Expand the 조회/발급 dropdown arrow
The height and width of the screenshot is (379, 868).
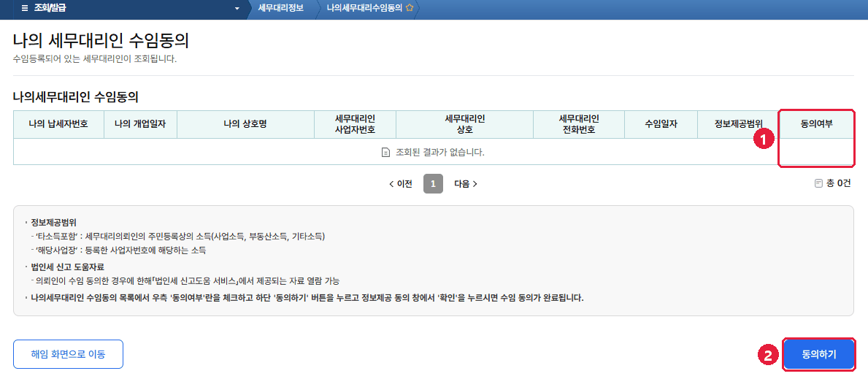[237, 9]
